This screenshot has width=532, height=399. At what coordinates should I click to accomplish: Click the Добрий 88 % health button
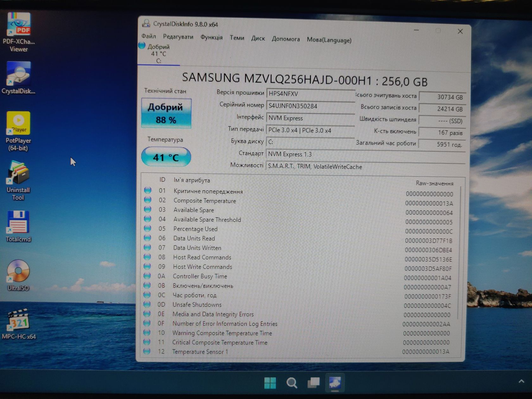point(166,113)
